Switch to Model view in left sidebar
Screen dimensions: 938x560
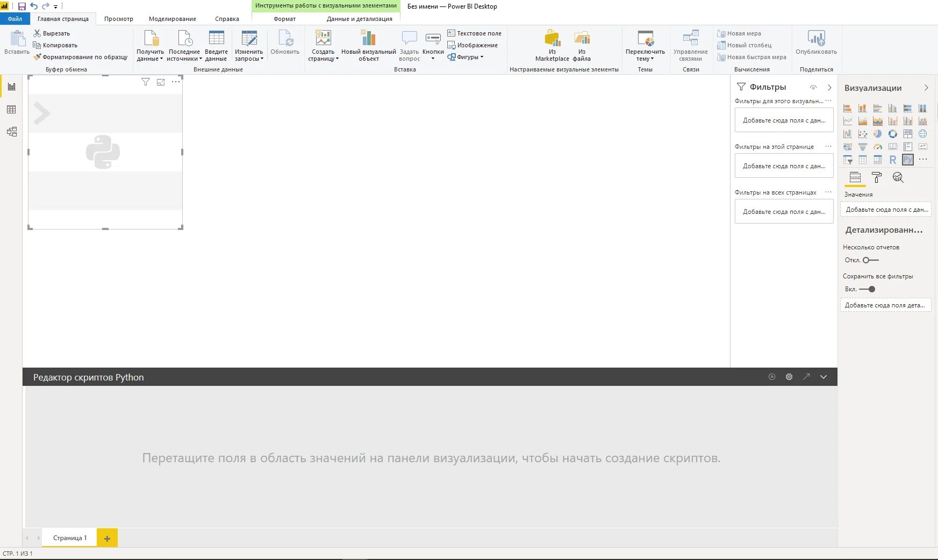(x=11, y=132)
